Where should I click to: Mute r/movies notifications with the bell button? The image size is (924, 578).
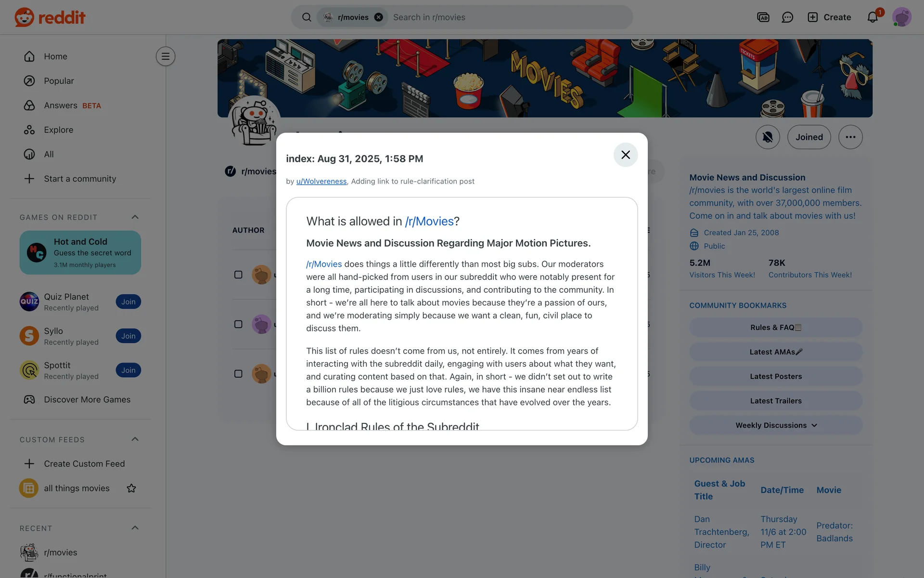tap(768, 137)
